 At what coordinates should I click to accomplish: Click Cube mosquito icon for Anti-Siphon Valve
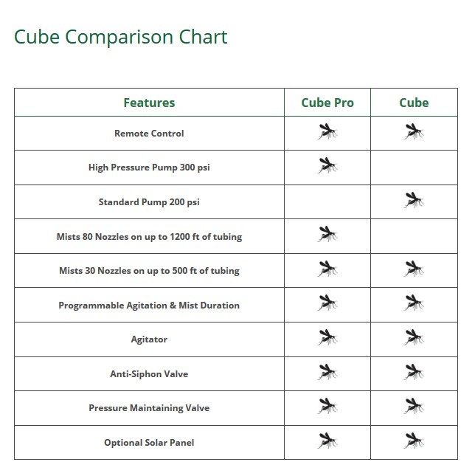coord(414,372)
